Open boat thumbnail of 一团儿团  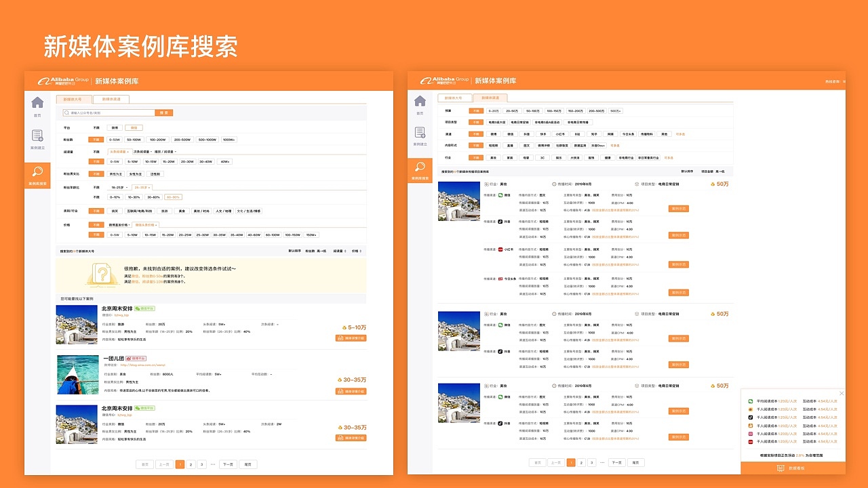77,375
